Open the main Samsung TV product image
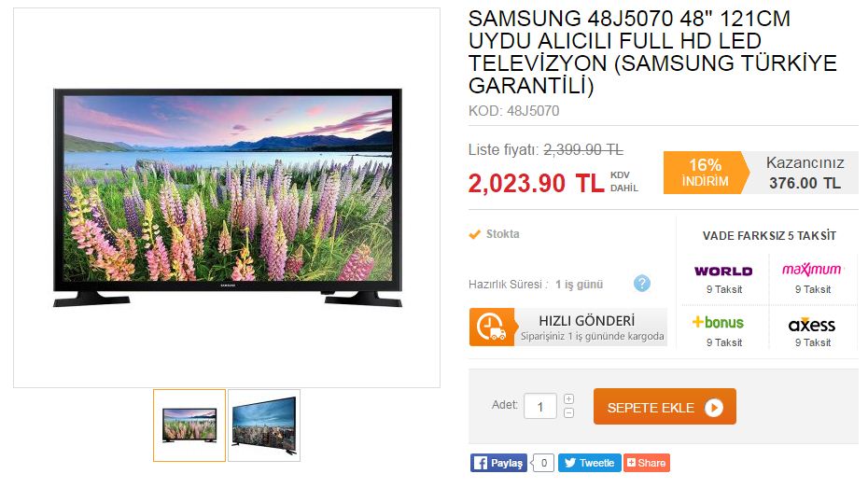868x488 pixels. [227, 198]
